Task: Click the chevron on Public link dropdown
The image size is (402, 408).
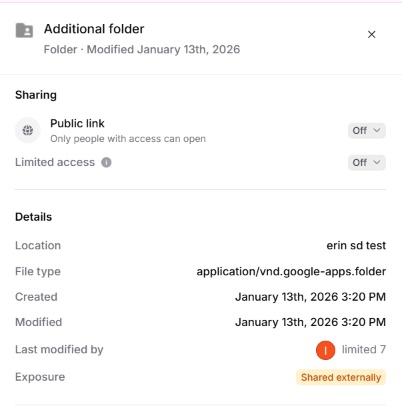Action: coord(377,130)
